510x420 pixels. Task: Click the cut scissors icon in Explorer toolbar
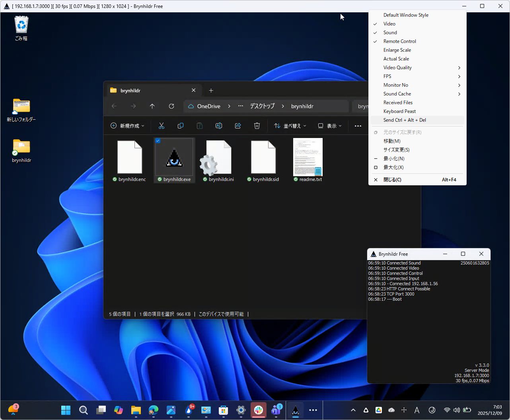tap(162, 126)
